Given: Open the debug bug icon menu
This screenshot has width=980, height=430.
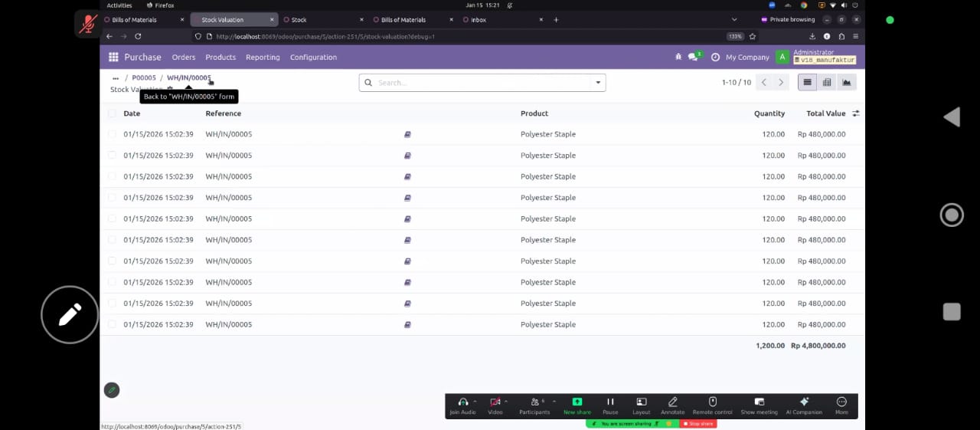Looking at the screenshot, I should pyautogui.click(x=678, y=57).
